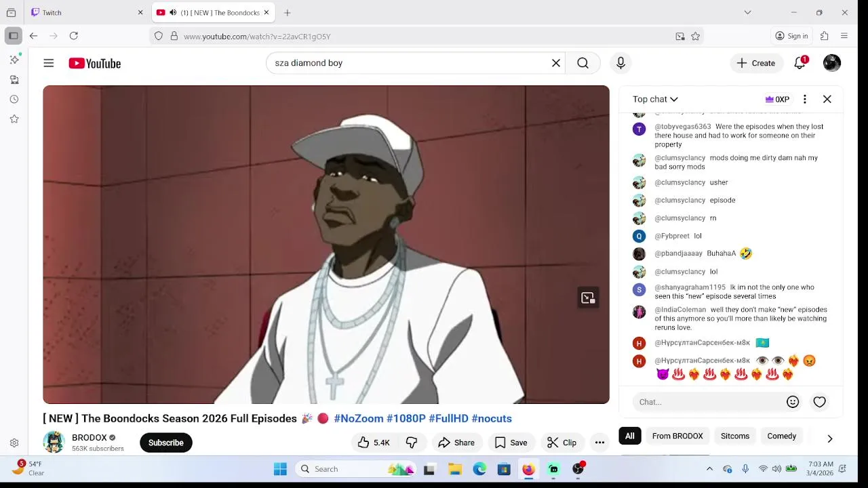The image size is (868, 488).
Task: Open sidebar bookmarks star icon
Action: (x=14, y=119)
